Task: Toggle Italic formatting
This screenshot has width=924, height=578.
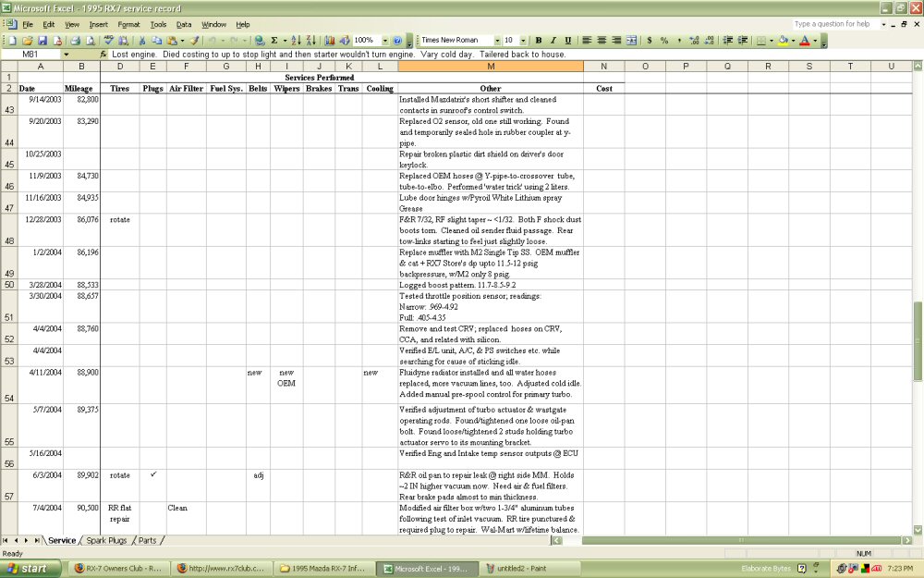Action: 553,40
